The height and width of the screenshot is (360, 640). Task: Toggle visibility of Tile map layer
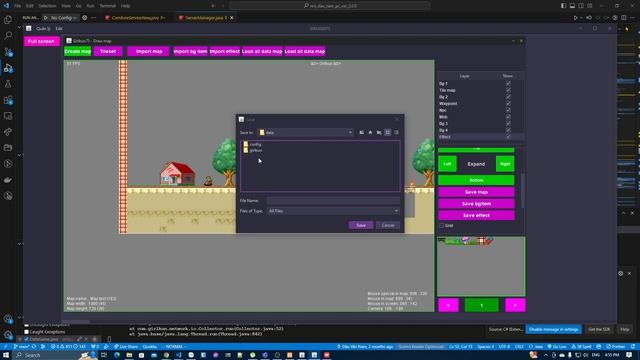point(508,90)
